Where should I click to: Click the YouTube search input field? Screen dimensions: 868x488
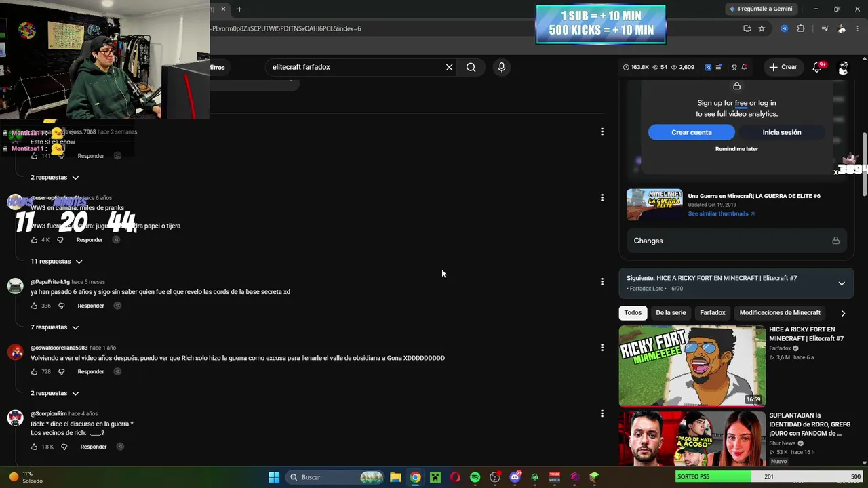point(356,67)
